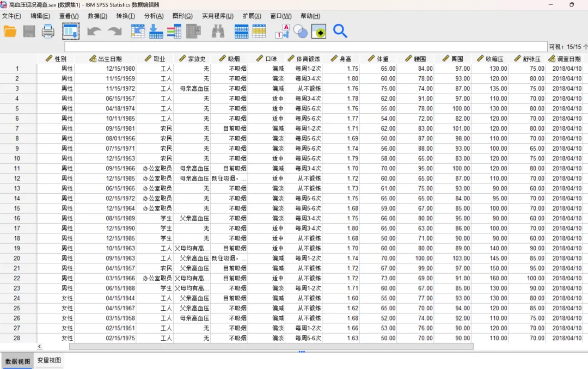Image resolution: width=588 pixels, height=369 pixels.
Task: Click the horizontal scrollbar under data grid
Action: tap(271, 347)
